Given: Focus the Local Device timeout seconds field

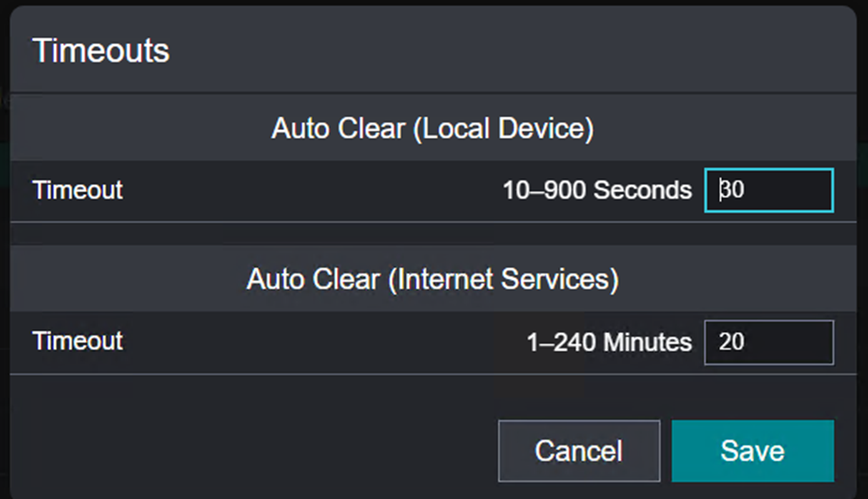Looking at the screenshot, I should point(769,190).
